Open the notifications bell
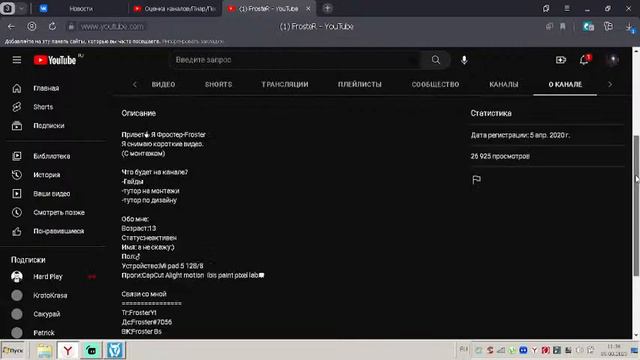 tap(584, 60)
